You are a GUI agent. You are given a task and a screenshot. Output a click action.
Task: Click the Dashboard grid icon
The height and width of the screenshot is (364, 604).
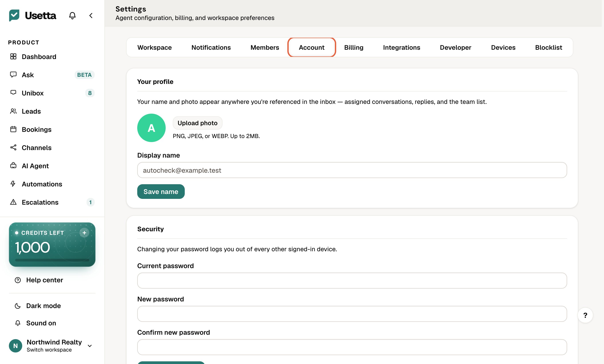[x=13, y=57]
